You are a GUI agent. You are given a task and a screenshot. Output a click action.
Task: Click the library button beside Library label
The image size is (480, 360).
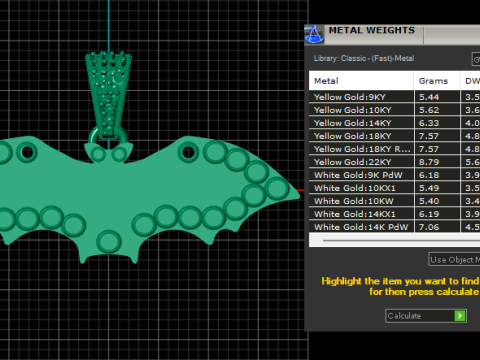pyautogui.click(x=476, y=59)
